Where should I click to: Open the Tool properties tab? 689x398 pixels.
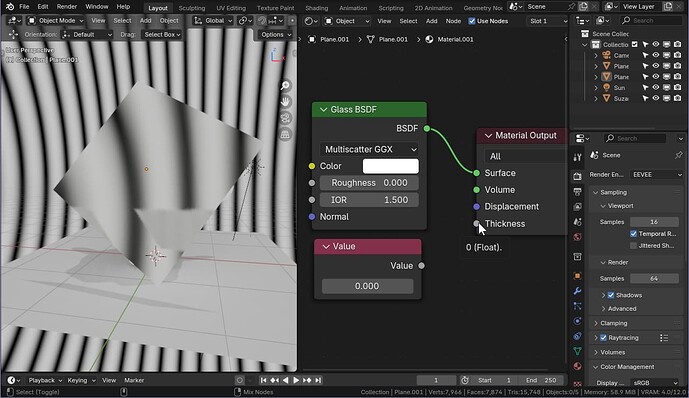(577, 157)
